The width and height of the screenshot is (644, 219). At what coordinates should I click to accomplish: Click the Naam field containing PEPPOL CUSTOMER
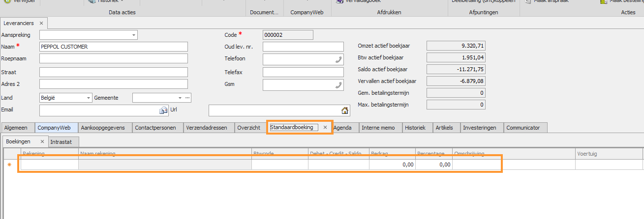click(x=114, y=47)
